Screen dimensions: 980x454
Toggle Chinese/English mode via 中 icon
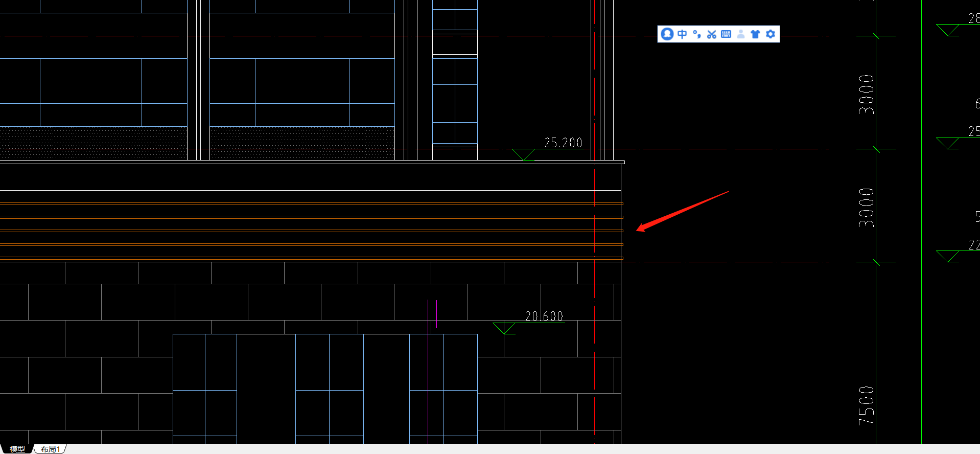pos(682,34)
